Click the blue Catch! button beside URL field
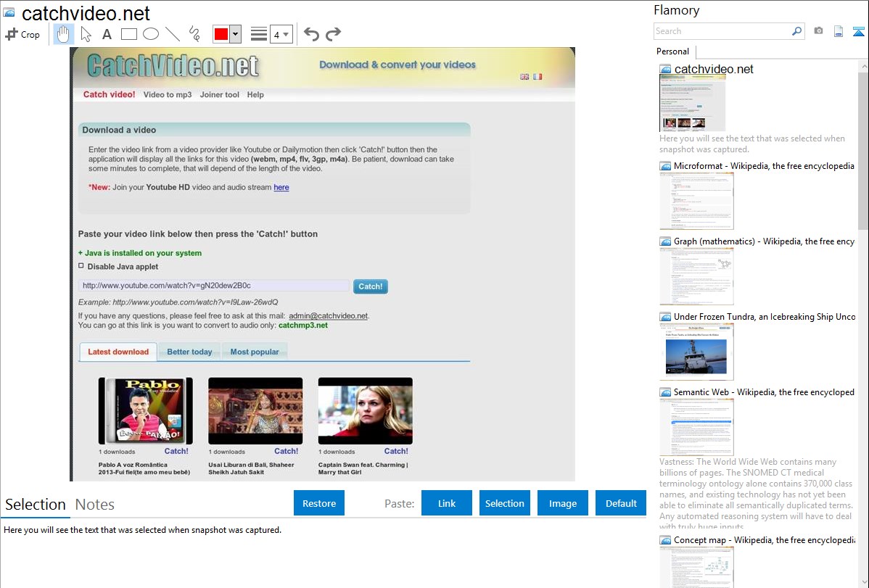This screenshot has width=869, height=588. (370, 286)
